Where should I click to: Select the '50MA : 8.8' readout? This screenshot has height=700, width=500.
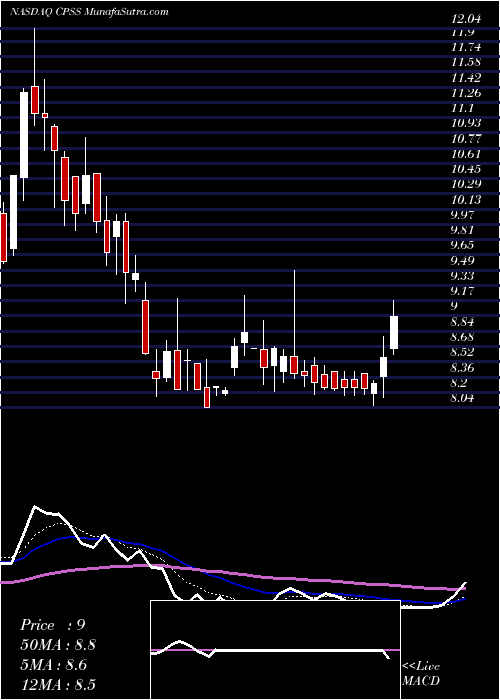(x=58, y=645)
